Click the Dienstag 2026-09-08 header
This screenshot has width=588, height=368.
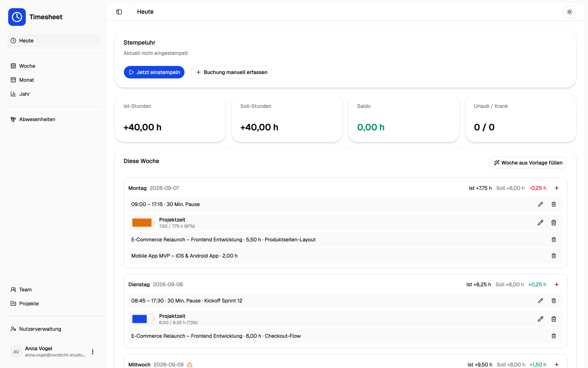pyautogui.click(x=155, y=284)
